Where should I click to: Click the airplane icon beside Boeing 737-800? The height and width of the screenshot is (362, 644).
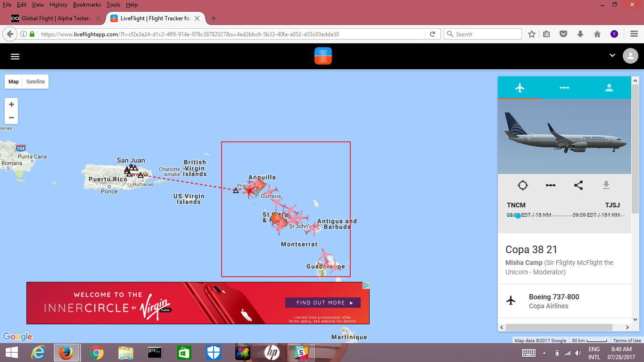pos(511,301)
